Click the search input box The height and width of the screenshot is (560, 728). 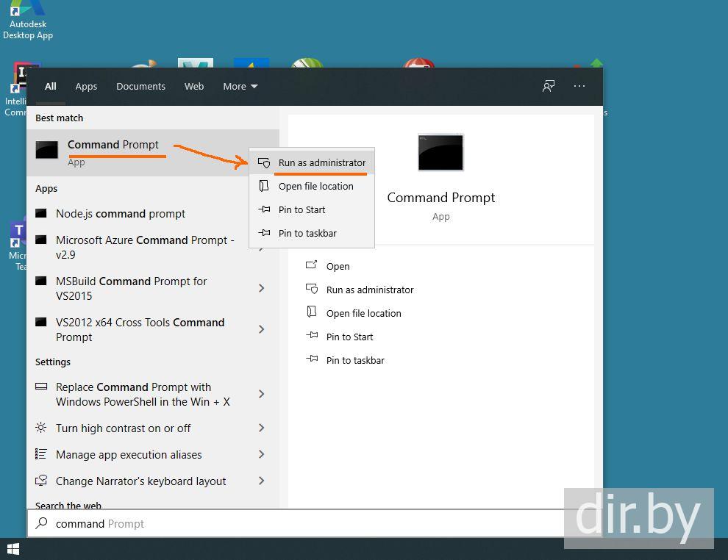coord(294,524)
